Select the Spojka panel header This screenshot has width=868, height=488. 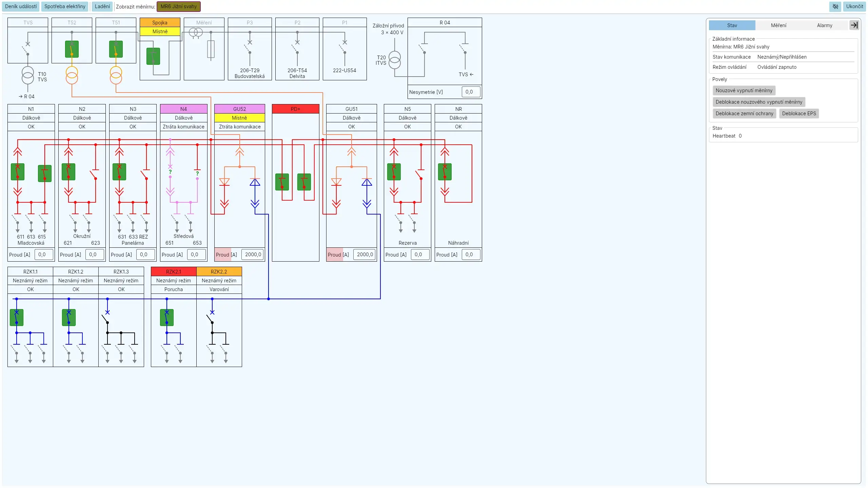click(160, 23)
